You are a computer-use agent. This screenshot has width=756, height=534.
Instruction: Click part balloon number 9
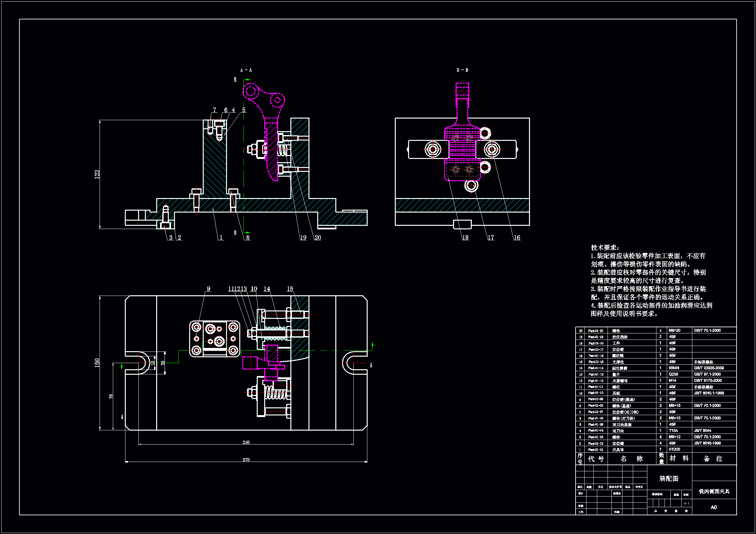point(209,289)
